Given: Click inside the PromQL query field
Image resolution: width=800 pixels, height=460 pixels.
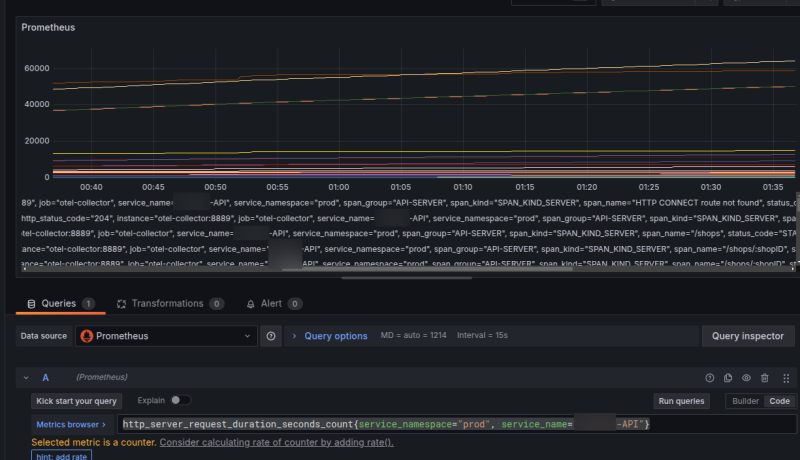Looking at the screenshot, I should [x=450, y=424].
